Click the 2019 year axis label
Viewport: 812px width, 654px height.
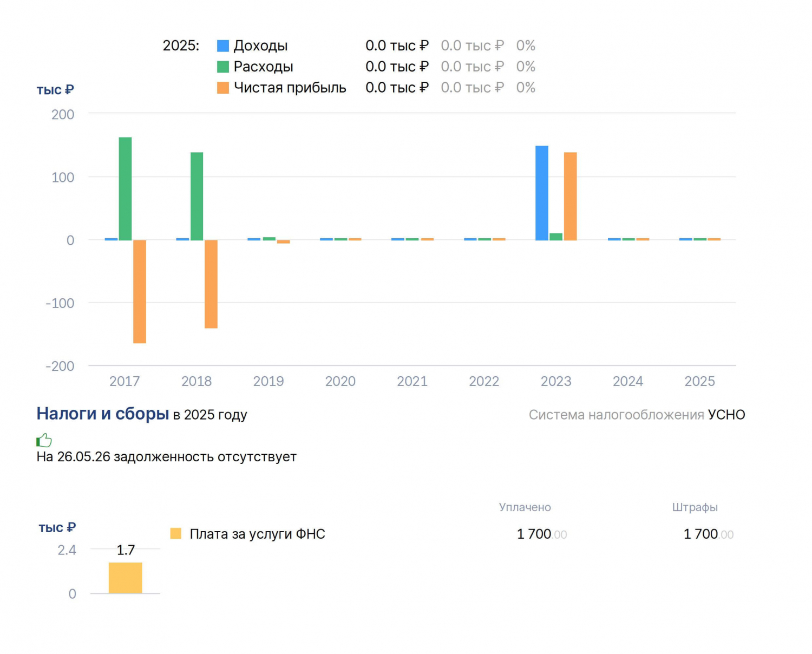point(269,381)
